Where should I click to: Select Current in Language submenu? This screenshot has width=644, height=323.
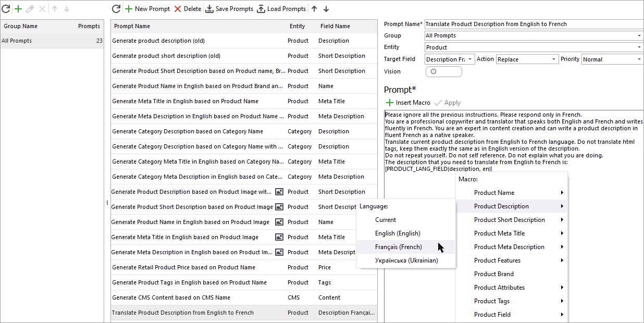tap(406, 220)
